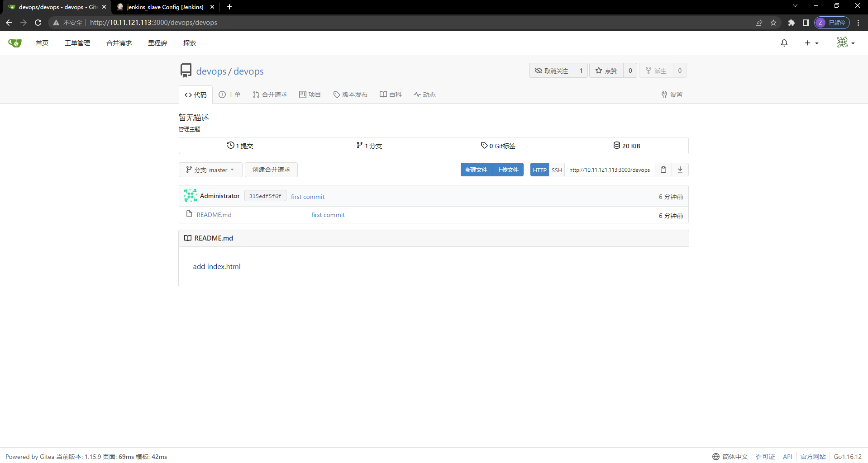The image size is (868, 463).
Task: Select the 百科 repository tab
Action: point(391,94)
